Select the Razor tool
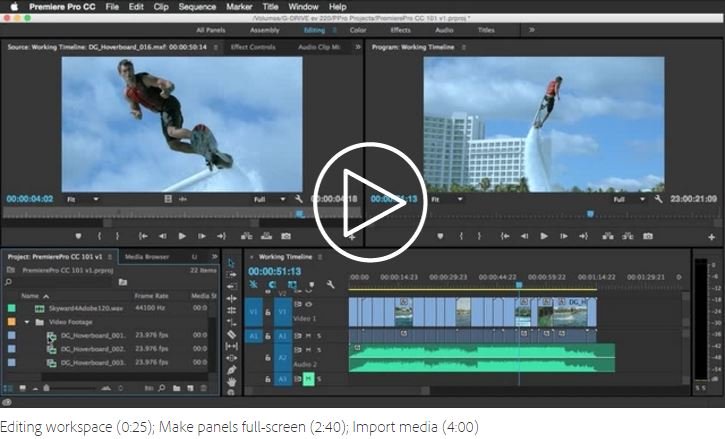The width and height of the screenshot is (725, 439). [231, 334]
